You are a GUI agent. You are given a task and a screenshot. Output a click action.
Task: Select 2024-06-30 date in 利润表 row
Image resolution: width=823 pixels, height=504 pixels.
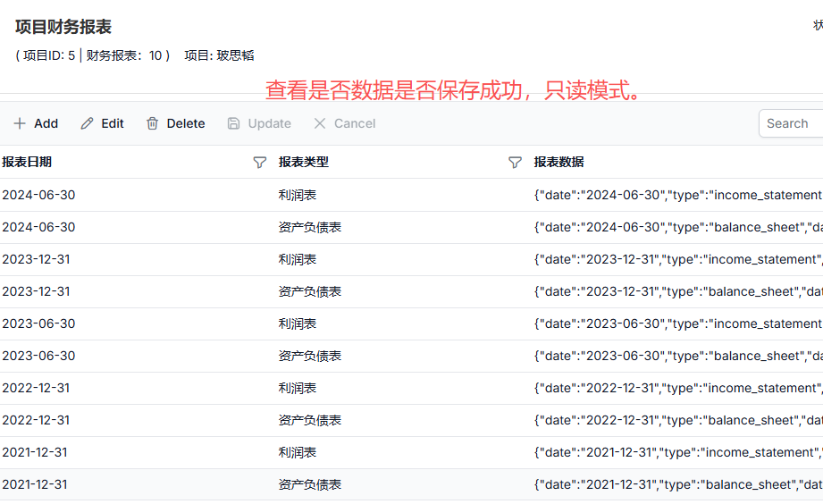(38, 195)
